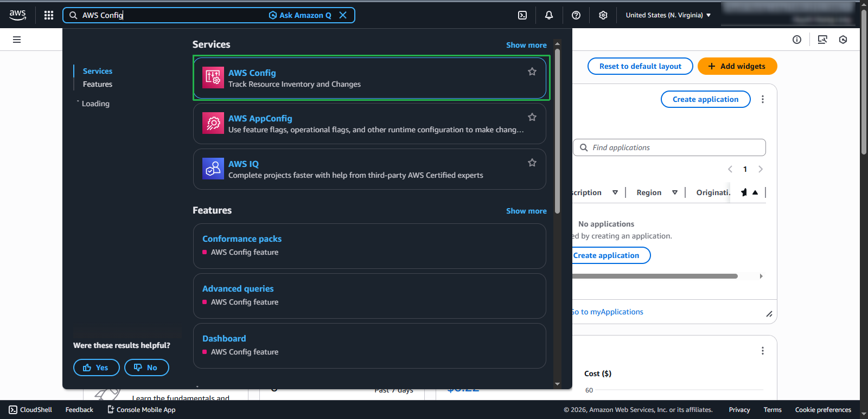Image resolution: width=868 pixels, height=419 pixels.
Task: Select Services in the search results sidebar
Action: 98,71
